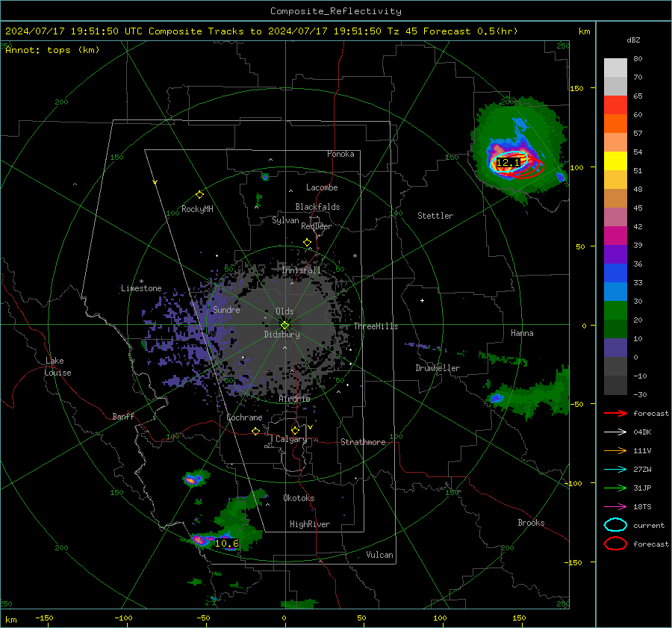Click the red forecast arrow in legend
Image resolution: width=672 pixels, height=628 pixels.
pyautogui.click(x=615, y=413)
